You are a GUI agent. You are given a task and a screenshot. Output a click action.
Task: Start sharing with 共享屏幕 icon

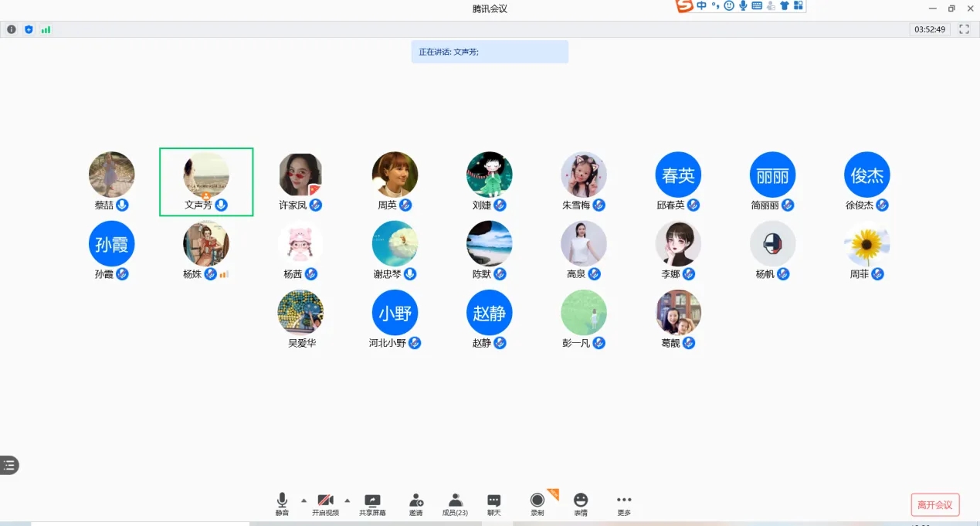pyautogui.click(x=372, y=501)
